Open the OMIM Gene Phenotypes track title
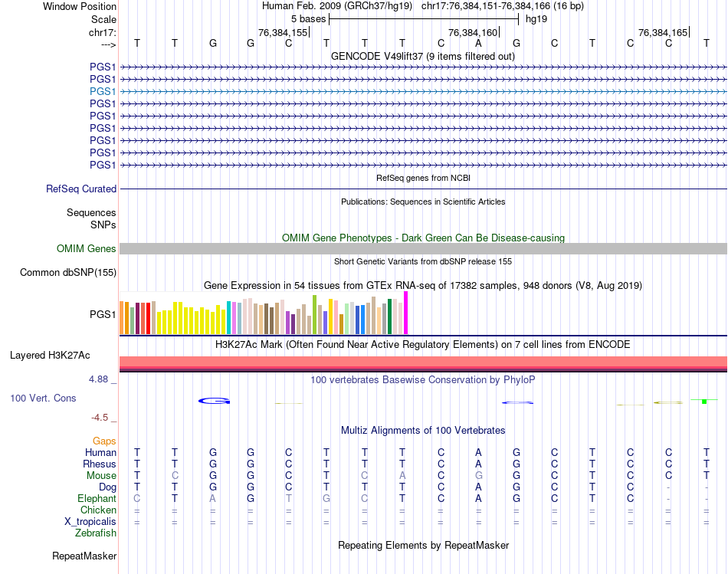728x574 pixels. [423, 238]
